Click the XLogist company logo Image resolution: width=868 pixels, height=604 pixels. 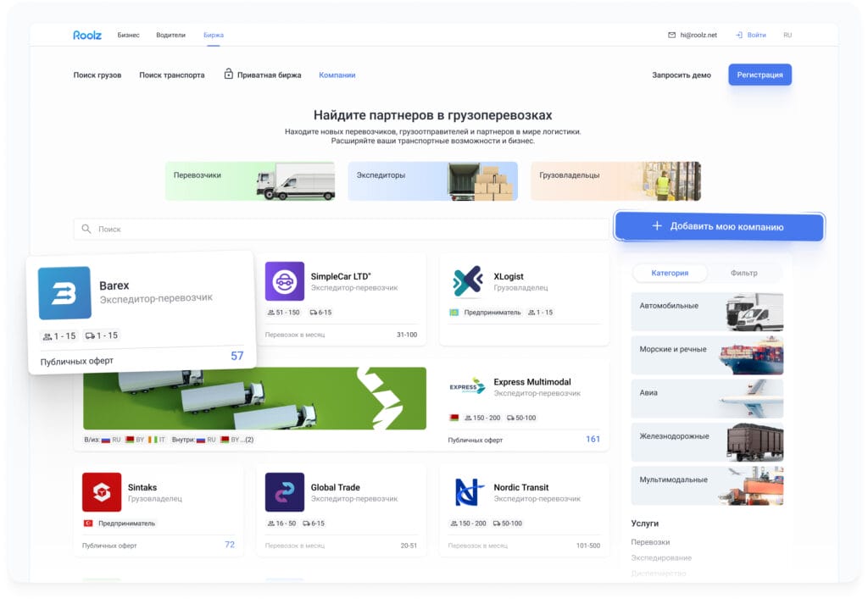(467, 280)
